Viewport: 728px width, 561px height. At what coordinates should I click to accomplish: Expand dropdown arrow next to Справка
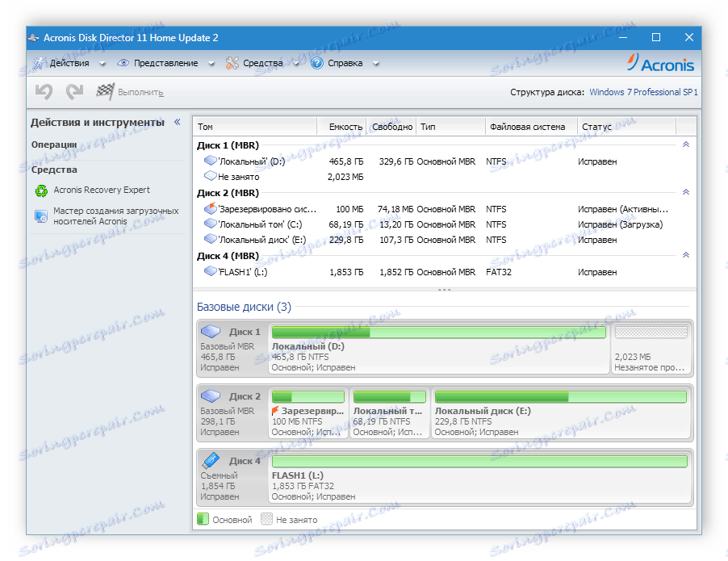point(375,64)
